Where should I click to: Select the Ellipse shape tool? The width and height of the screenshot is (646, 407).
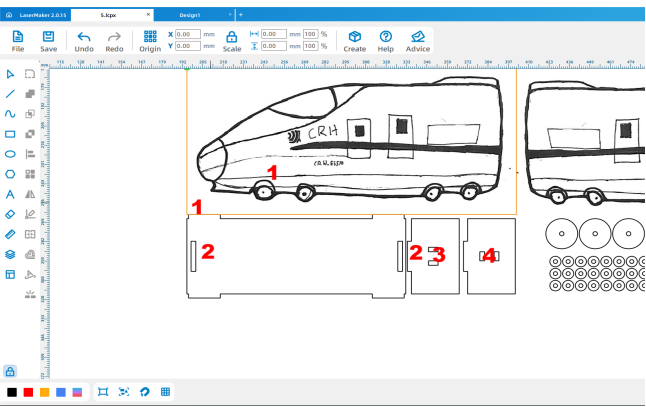point(10,154)
